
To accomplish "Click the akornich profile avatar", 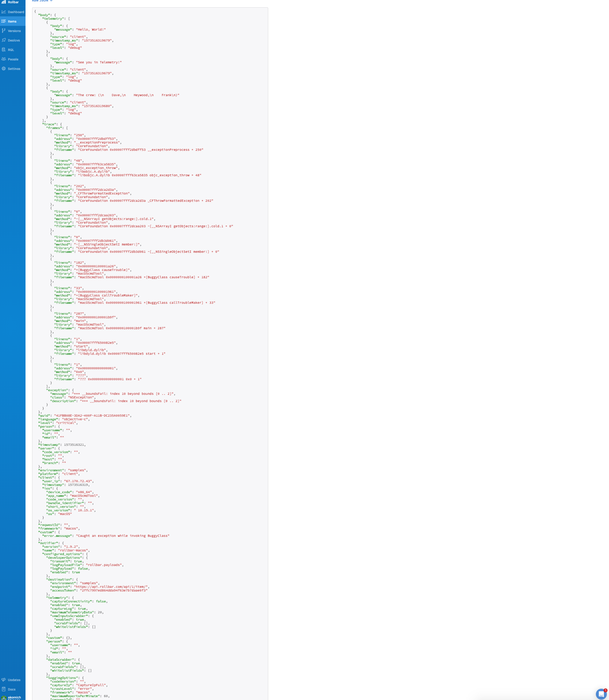I will 4,696.
